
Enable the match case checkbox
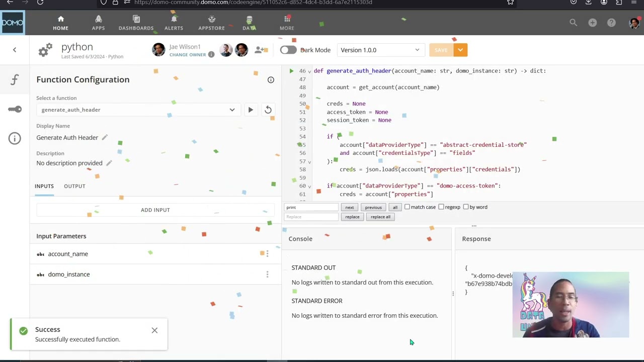tap(407, 207)
